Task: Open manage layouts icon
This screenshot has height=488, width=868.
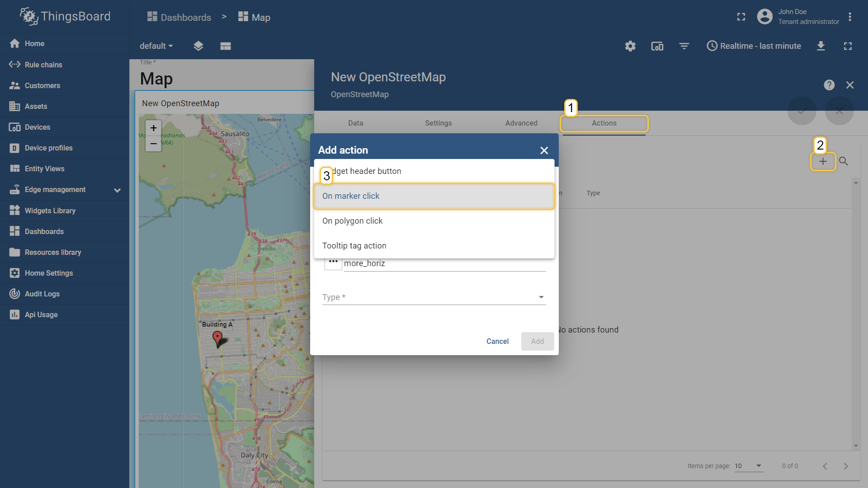Action: coord(226,46)
